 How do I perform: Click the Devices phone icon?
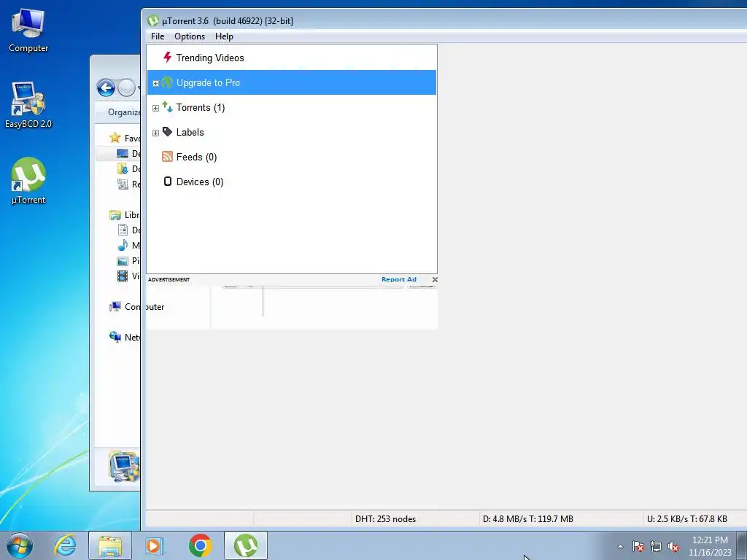(x=168, y=182)
